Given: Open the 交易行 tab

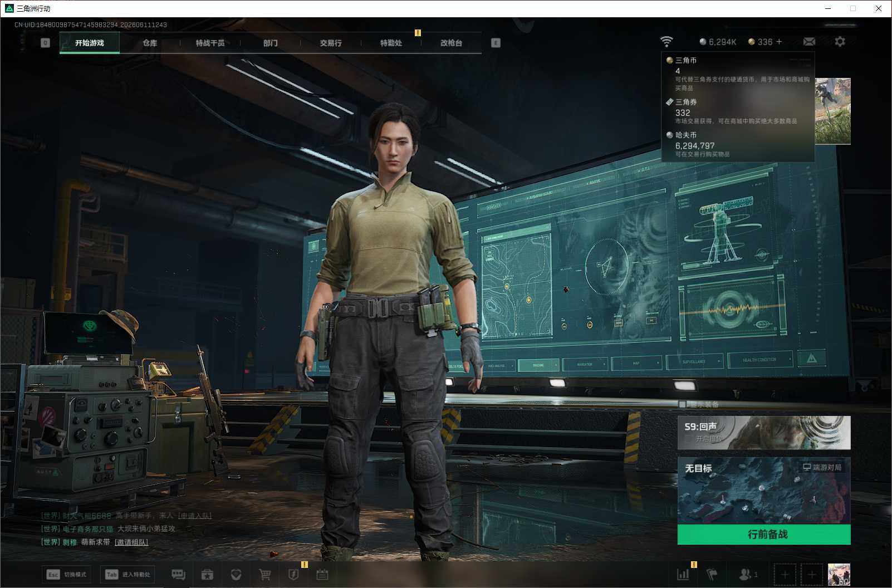Looking at the screenshot, I should pos(331,43).
